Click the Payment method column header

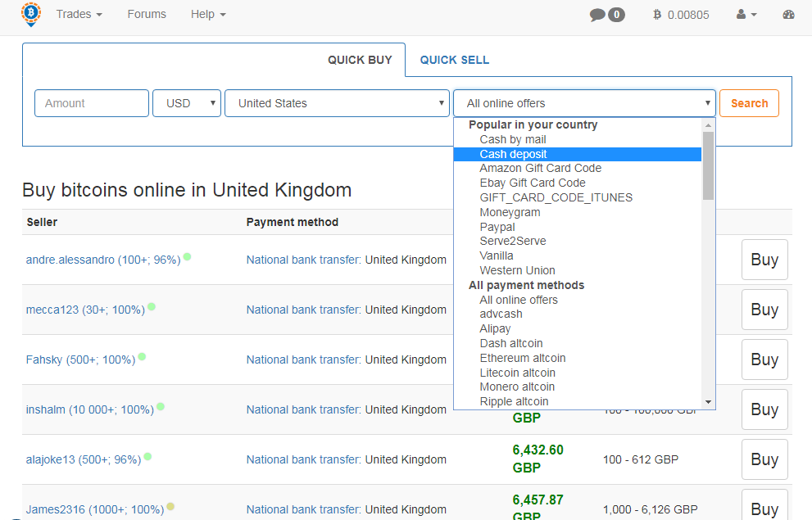coord(292,222)
